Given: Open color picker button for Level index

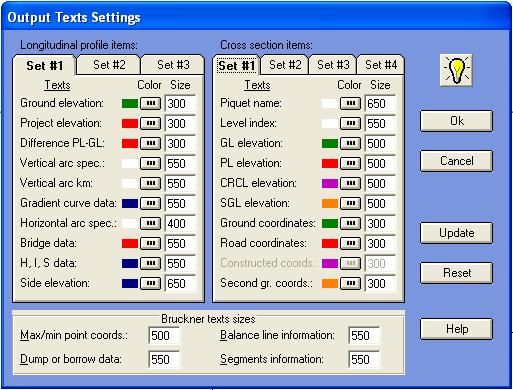Looking at the screenshot, I should point(350,124).
